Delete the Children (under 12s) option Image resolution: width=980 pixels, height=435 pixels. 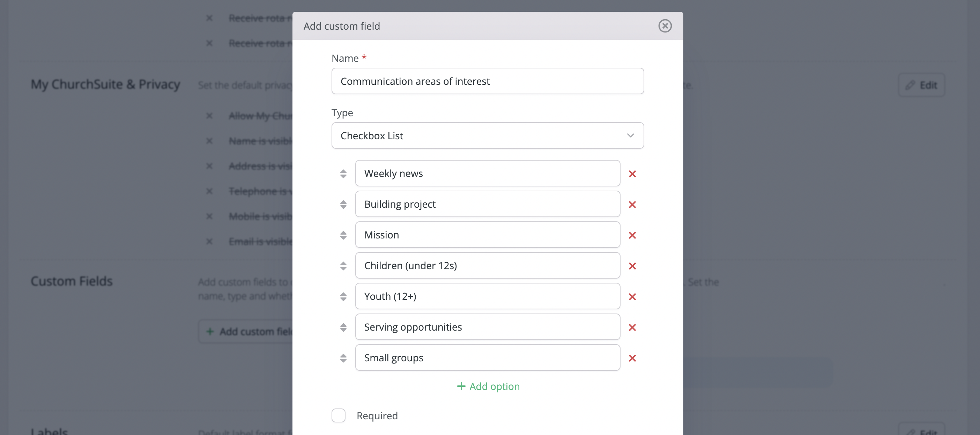click(x=632, y=266)
